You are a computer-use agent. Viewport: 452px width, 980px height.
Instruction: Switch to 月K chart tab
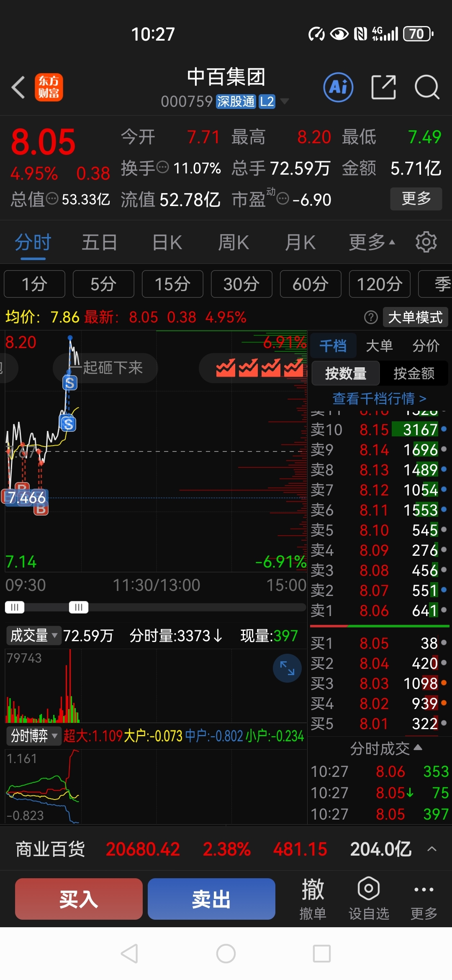pos(300,242)
